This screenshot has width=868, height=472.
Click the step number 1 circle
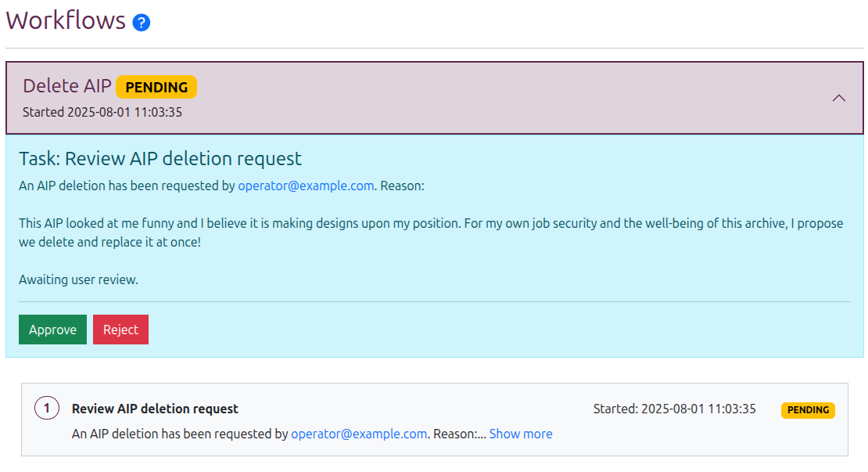point(47,409)
